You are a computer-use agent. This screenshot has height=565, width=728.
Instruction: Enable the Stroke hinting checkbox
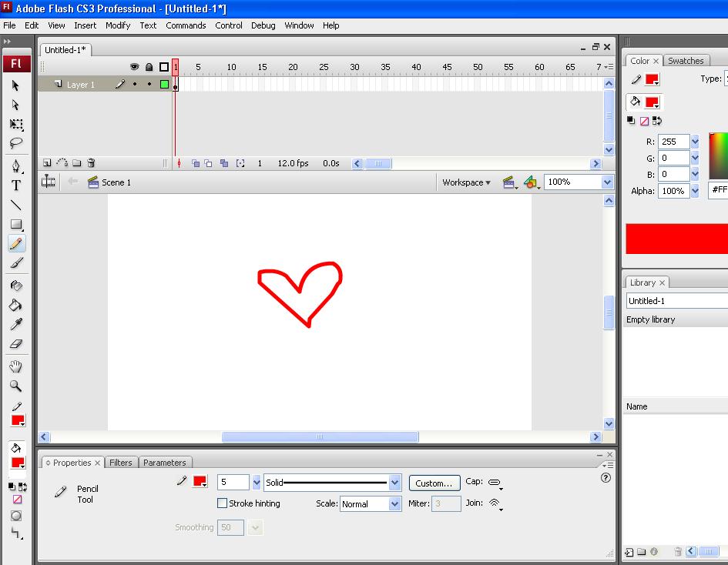pos(223,503)
